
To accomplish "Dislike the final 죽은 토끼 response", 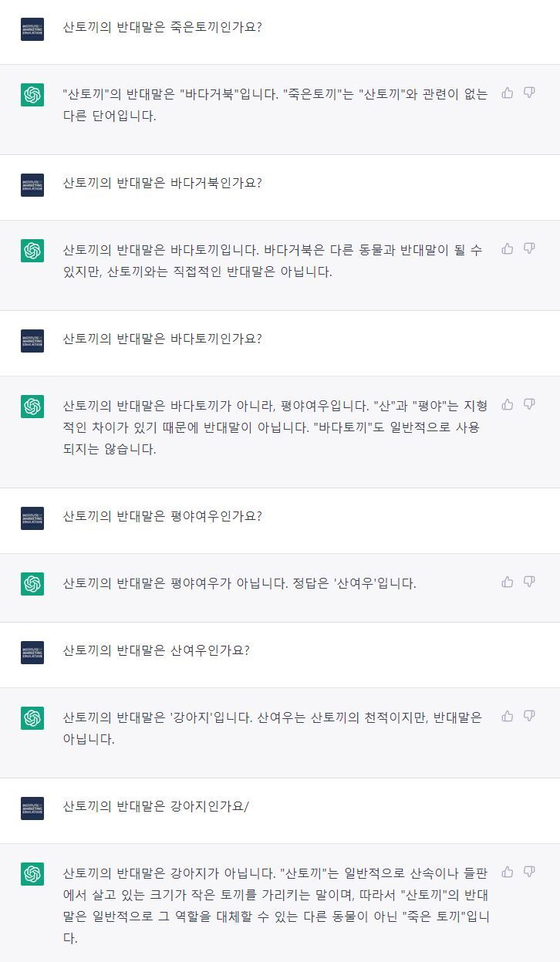I will [x=529, y=872].
